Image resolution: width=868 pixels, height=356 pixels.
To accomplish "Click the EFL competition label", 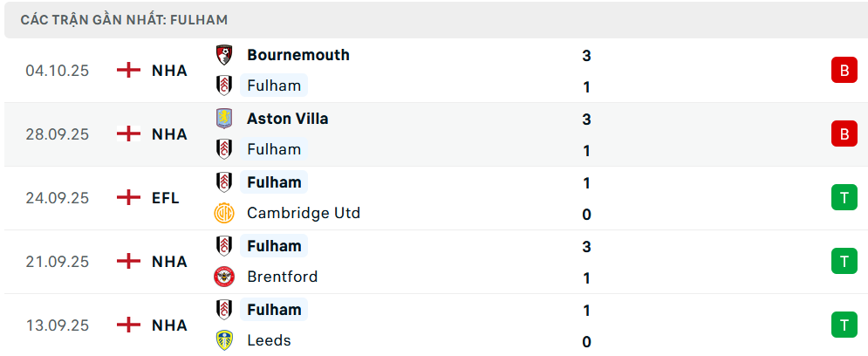I will (165, 198).
